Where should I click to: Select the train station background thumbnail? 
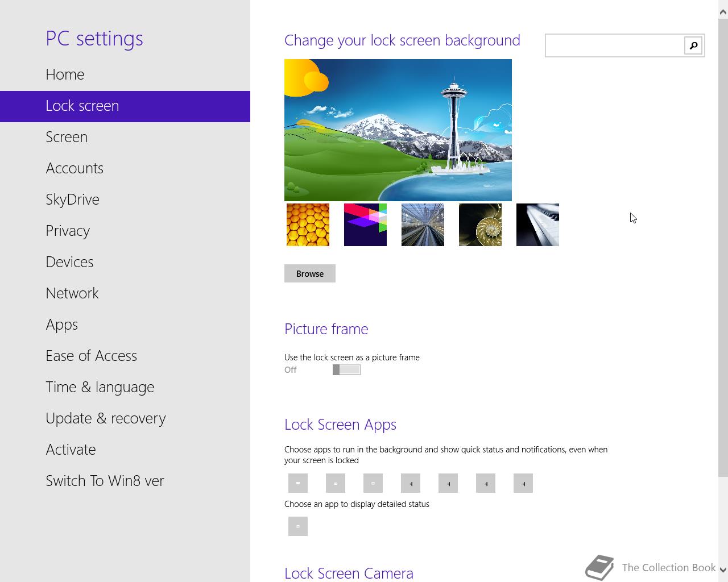(x=423, y=225)
